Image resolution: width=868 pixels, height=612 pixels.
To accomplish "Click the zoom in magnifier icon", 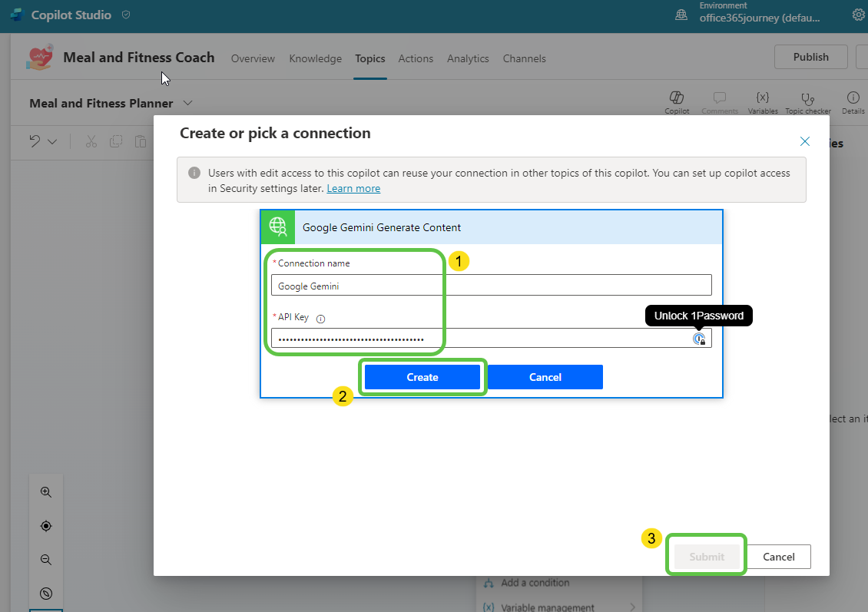I will (46, 492).
